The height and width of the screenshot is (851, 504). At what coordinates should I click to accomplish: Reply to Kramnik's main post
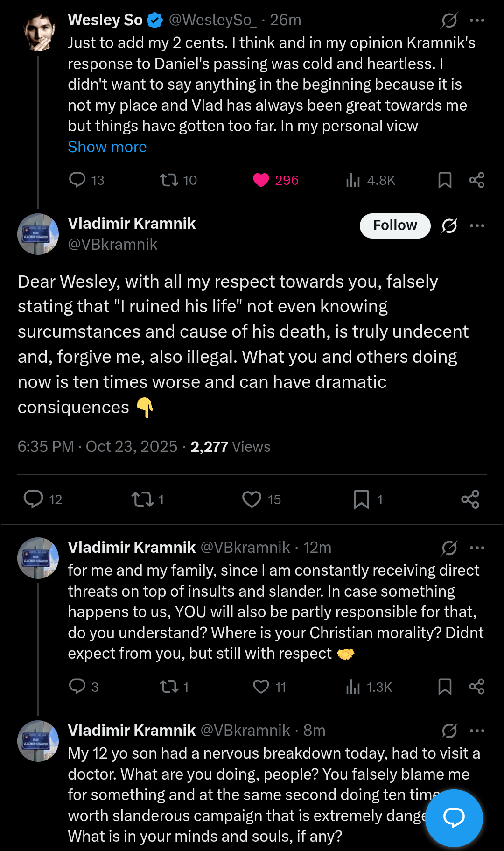33,499
